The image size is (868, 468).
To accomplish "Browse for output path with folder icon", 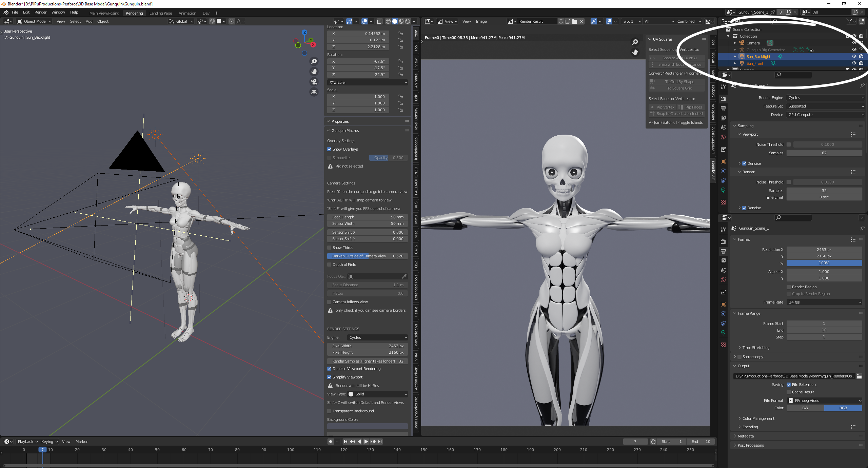I will coord(859,376).
